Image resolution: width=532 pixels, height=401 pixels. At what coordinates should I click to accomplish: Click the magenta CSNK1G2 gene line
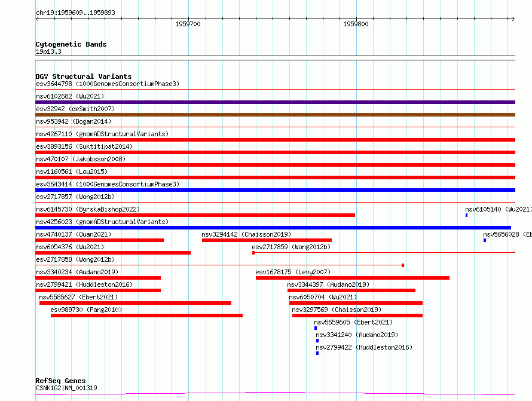tap(275, 393)
